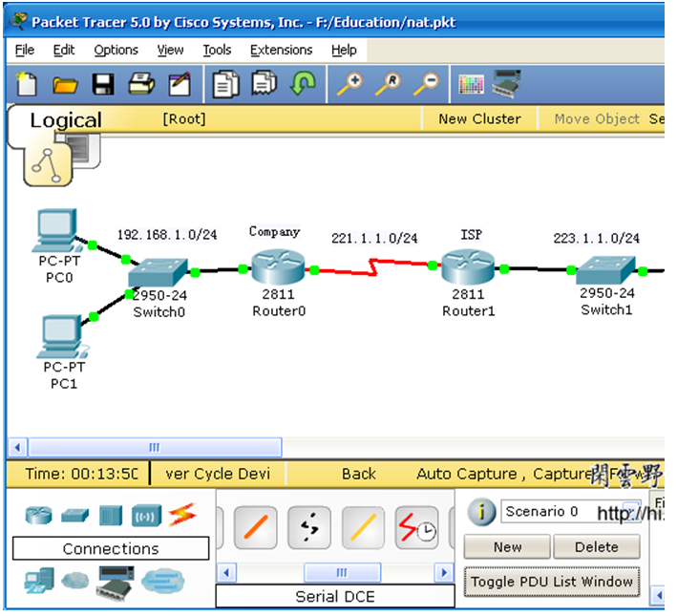This screenshot has width=677, height=616.
Task: Pick the yellow fiber connection
Action: tap(363, 527)
